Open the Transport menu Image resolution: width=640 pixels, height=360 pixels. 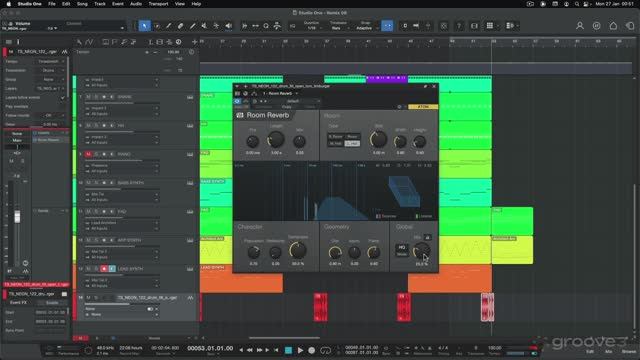[158, 4]
